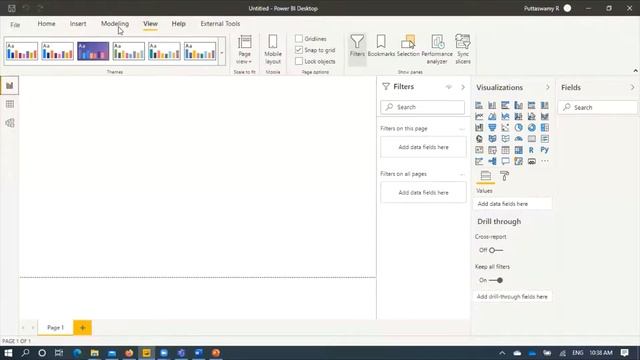
Task: Select the Waterfall chart visualization
Action: [x=479, y=128]
